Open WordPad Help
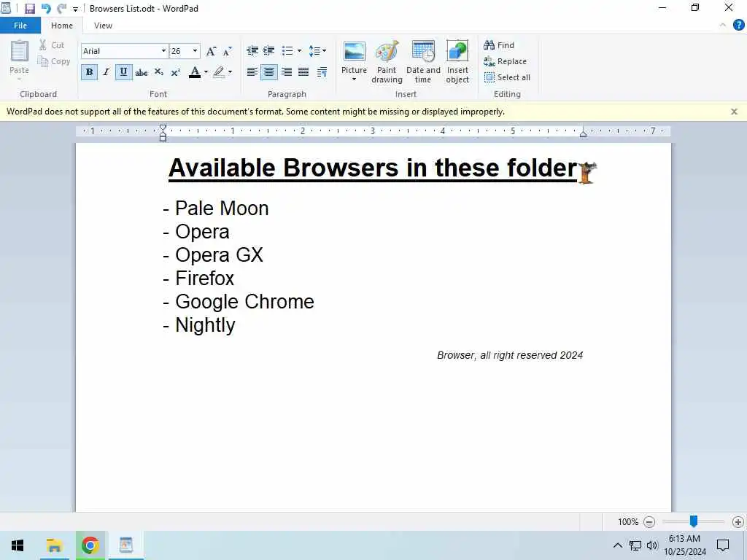This screenshot has height=560, width=747. 738,26
